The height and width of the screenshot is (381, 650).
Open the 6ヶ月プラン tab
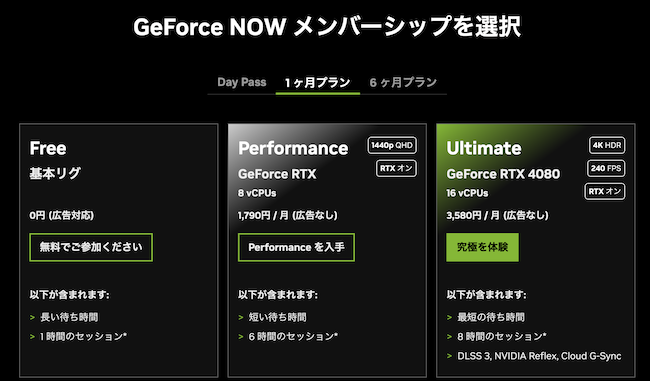[x=403, y=83]
